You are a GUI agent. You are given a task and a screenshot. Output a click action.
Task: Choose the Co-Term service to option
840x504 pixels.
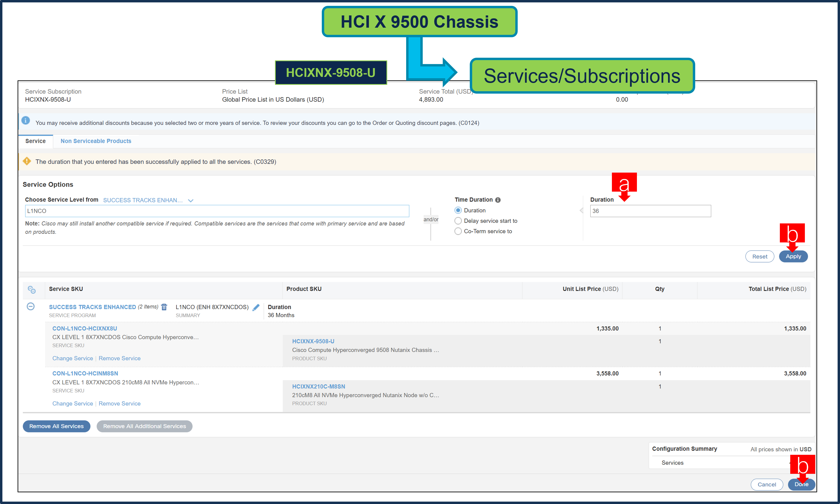coord(458,231)
